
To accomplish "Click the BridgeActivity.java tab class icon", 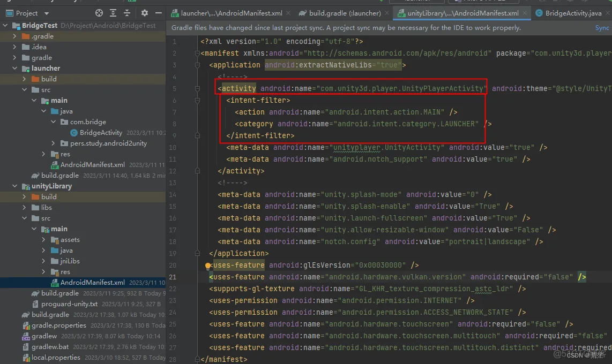I will point(539,13).
